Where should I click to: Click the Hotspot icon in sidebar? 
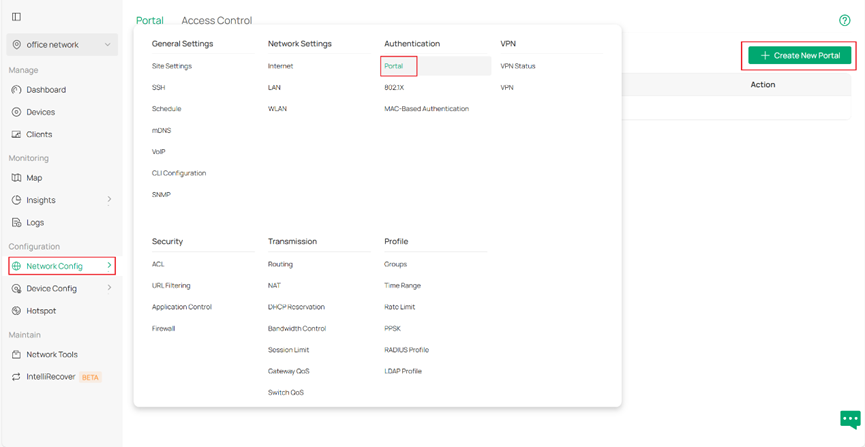(x=16, y=311)
